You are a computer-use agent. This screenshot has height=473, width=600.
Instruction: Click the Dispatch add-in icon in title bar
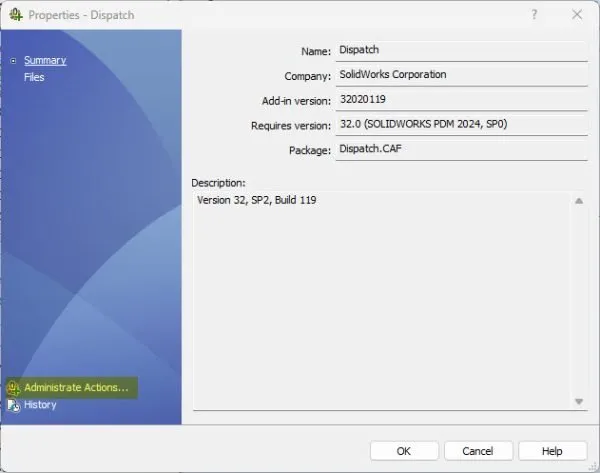point(16,15)
